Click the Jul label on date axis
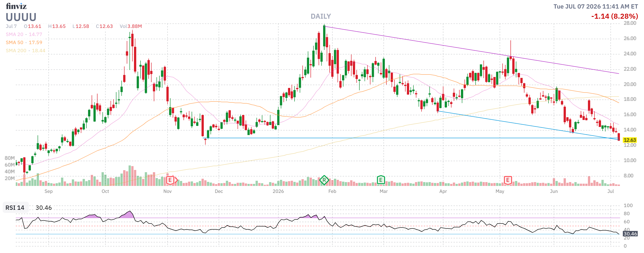The height and width of the screenshot is (253, 644). click(x=610, y=191)
